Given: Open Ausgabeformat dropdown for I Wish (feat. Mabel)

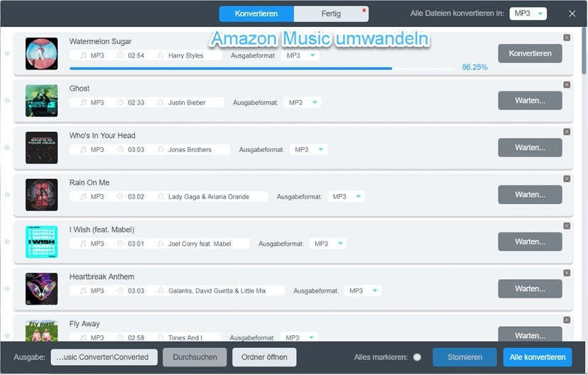Looking at the screenshot, I should coord(328,244).
